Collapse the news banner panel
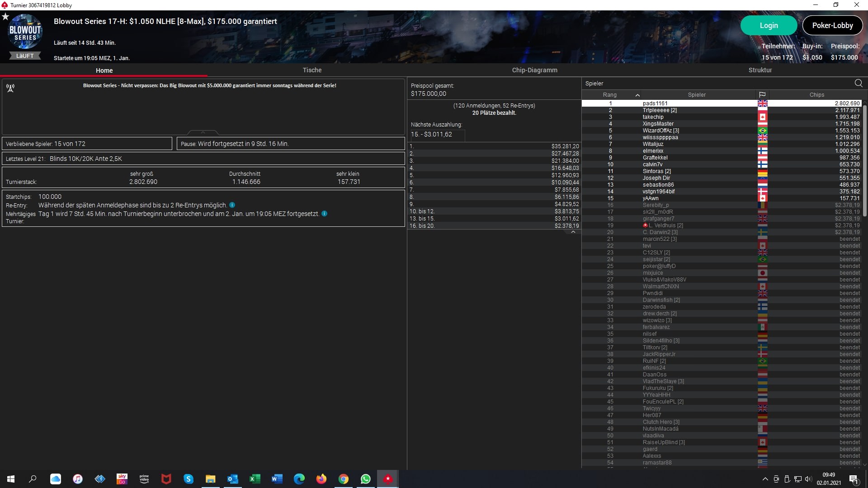868x488 pixels. tap(203, 132)
